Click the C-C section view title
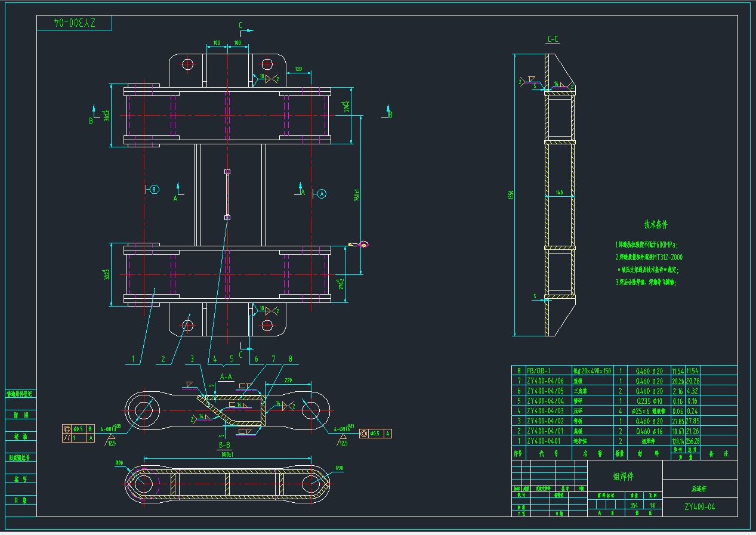This screenshot has width=756, height=535. click(x=553, y=40)
